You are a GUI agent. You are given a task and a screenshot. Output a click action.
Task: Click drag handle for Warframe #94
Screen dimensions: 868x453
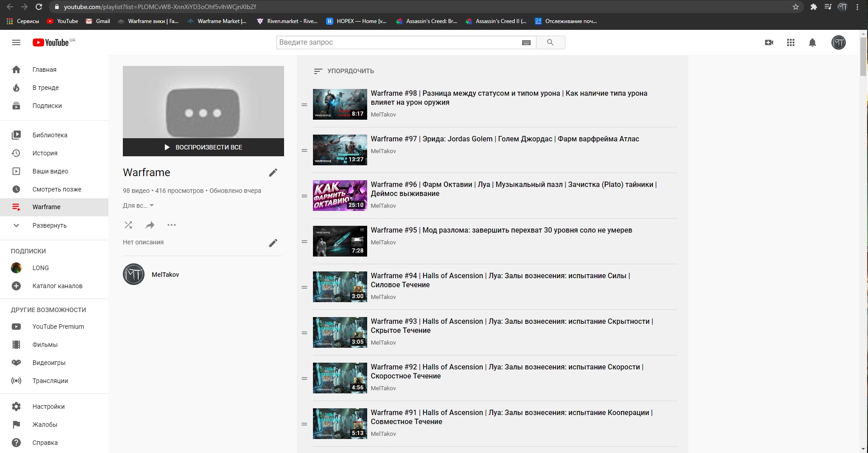304,287
